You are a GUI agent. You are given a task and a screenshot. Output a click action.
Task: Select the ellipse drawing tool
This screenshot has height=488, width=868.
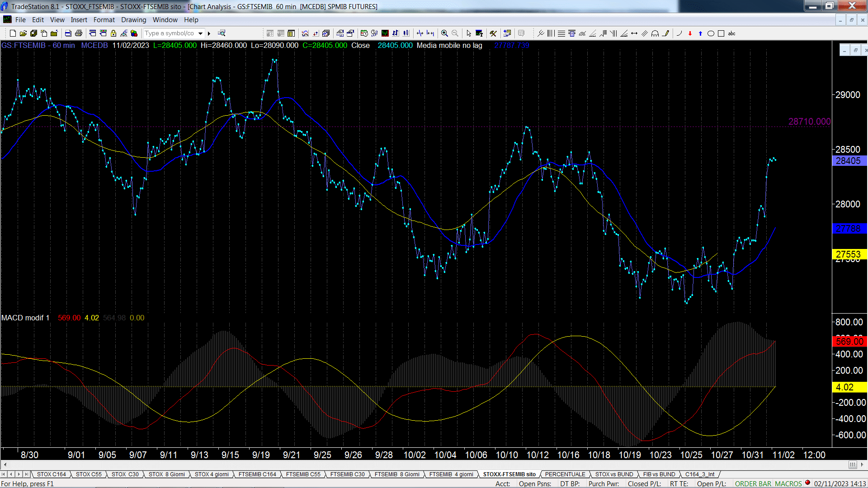coord(711,33)
